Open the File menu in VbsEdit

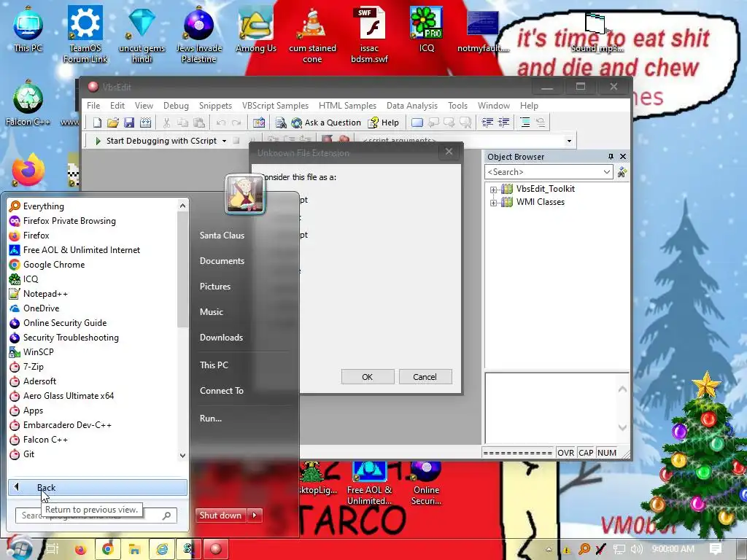click(93, 106)
